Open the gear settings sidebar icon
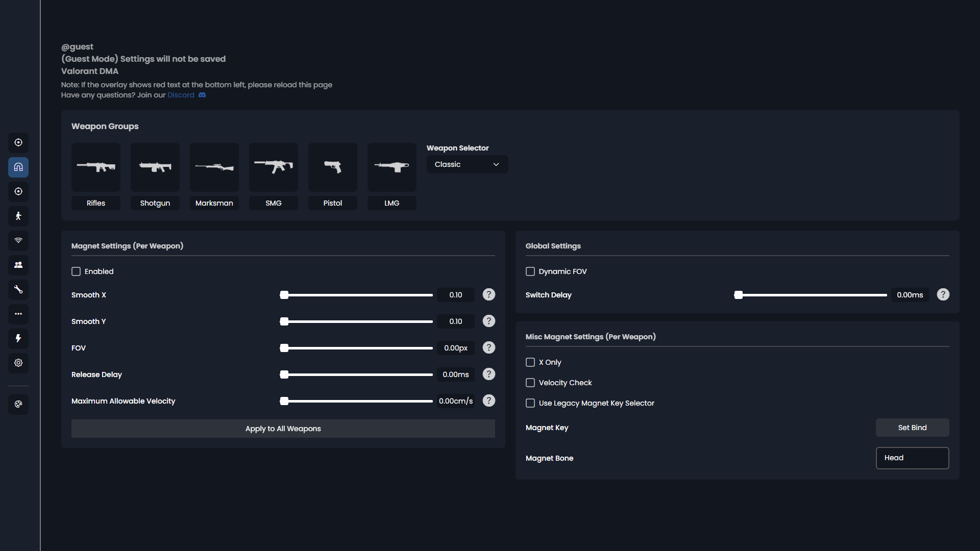This screenshot has height=551, width=980. click(18, 363)
